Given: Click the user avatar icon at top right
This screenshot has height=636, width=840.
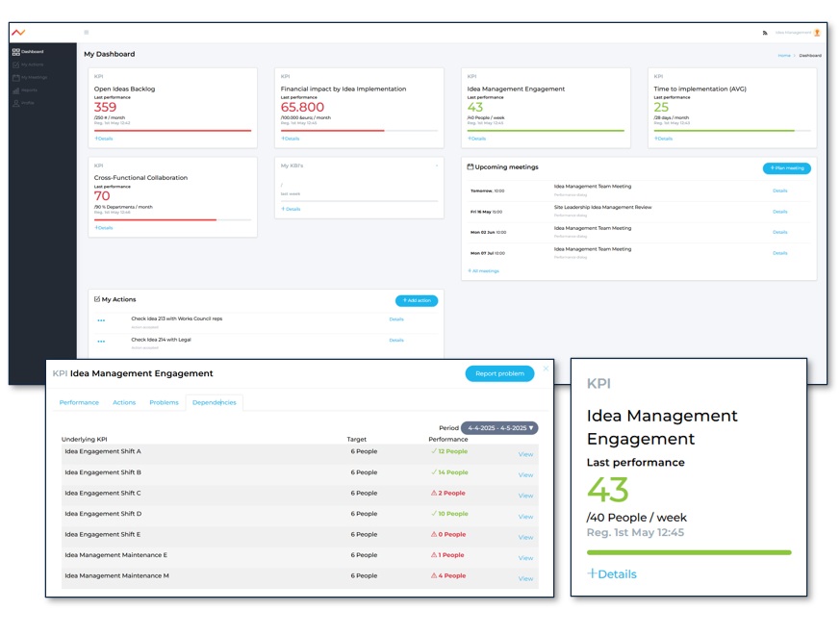Looking at the screenshot, I should click(817, 33).
